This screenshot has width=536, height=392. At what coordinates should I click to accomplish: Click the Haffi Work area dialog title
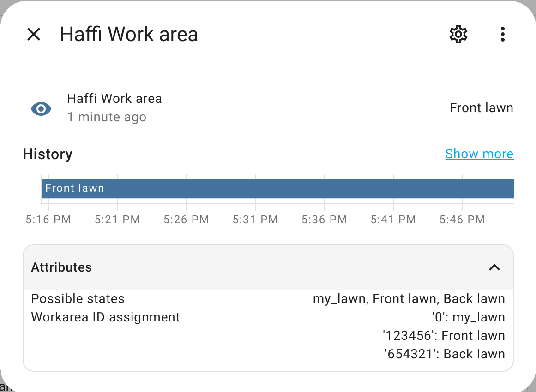[129, 35]
